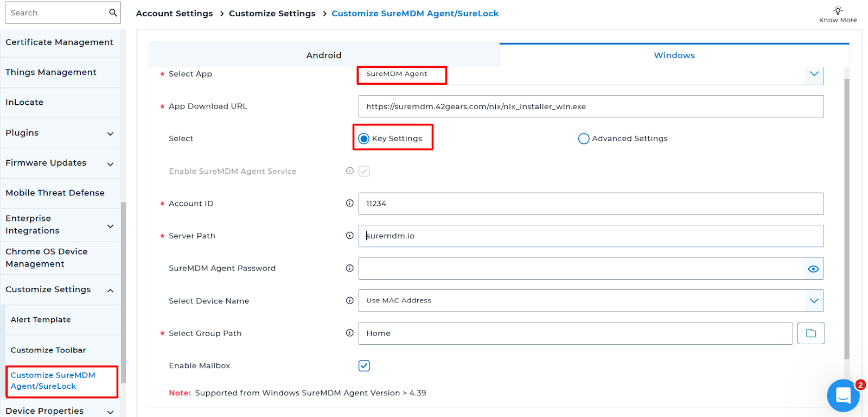The width and height of the screenshot is (868, 417).
Task: Show info tooltip for Server Path
Action: point(350,236)
